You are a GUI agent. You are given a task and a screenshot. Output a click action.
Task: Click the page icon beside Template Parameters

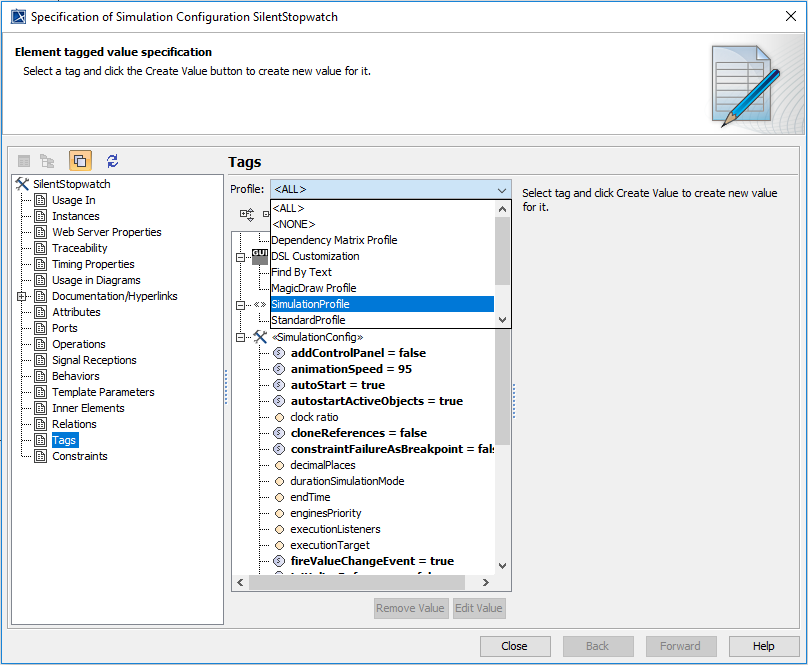40,392
